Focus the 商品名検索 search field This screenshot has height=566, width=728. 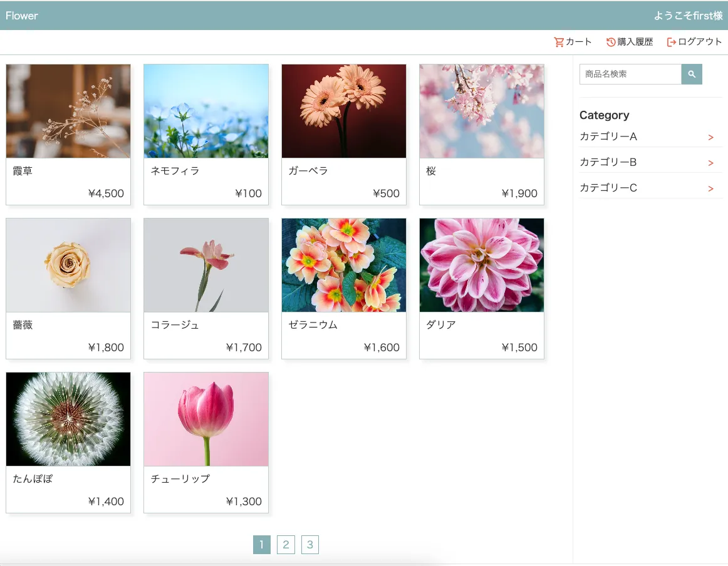click(x=630, y=74)
